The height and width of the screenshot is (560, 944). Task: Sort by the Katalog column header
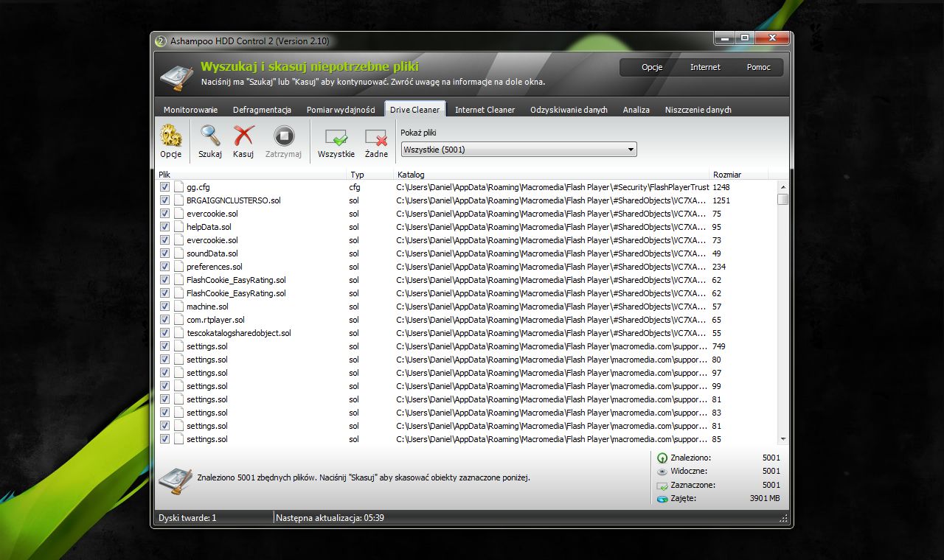[552, 175]
